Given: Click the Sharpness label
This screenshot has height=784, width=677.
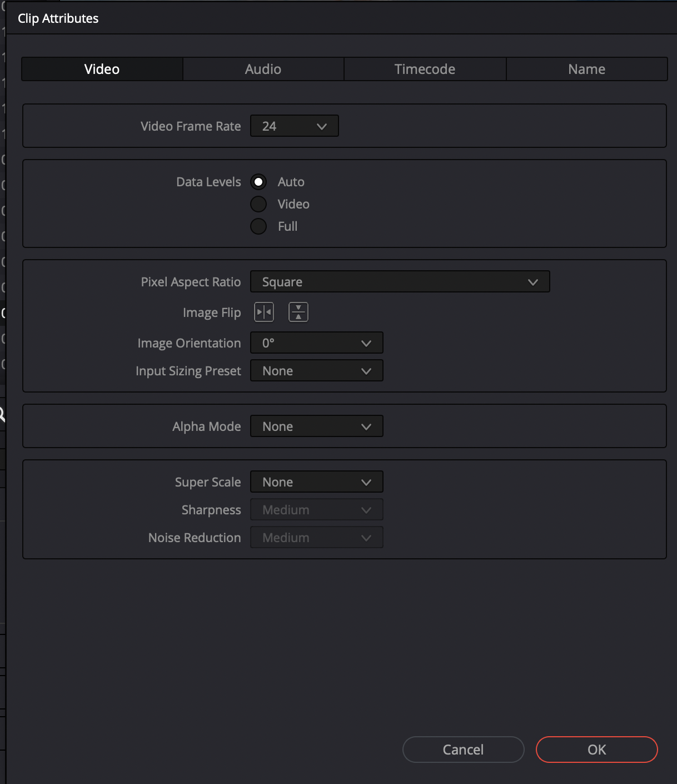Looking at the screenshot, I should click(x=211, y=510).
